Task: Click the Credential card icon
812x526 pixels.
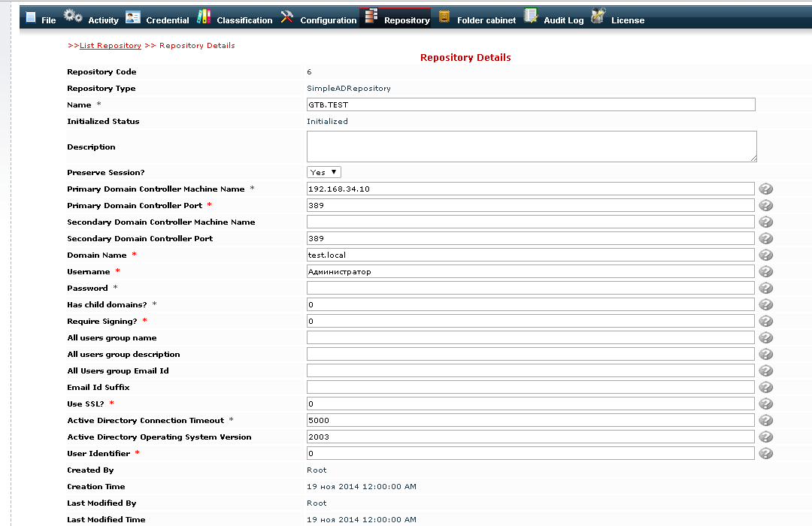Action: [133, 17]
